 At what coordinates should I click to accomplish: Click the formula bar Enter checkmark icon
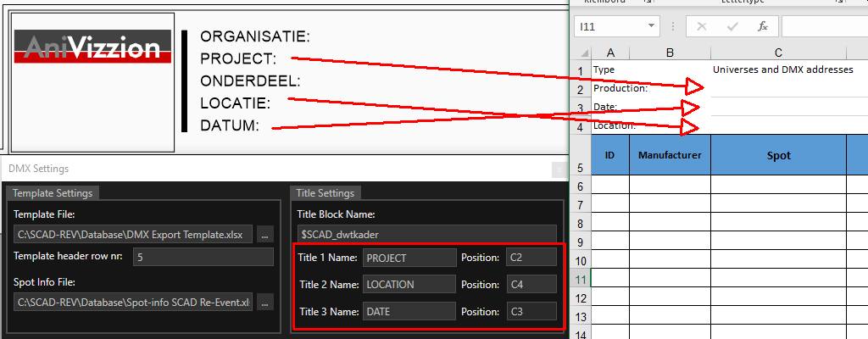732,26
